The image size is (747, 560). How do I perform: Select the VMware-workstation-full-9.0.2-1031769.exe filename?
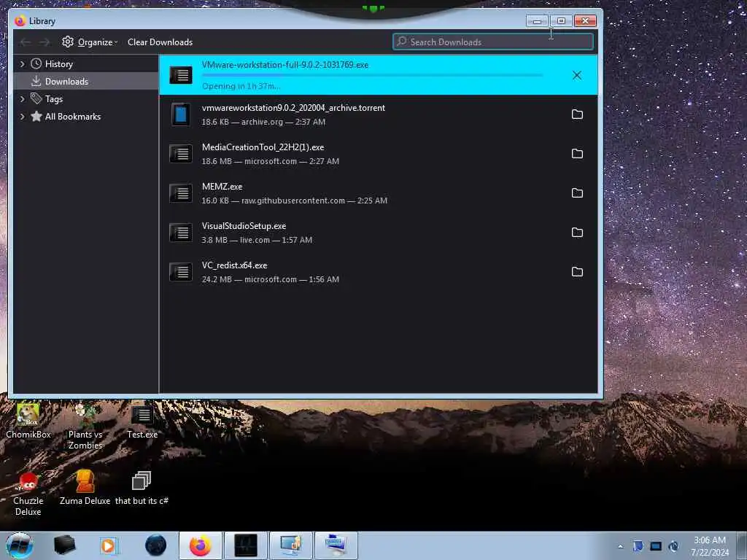285,65
